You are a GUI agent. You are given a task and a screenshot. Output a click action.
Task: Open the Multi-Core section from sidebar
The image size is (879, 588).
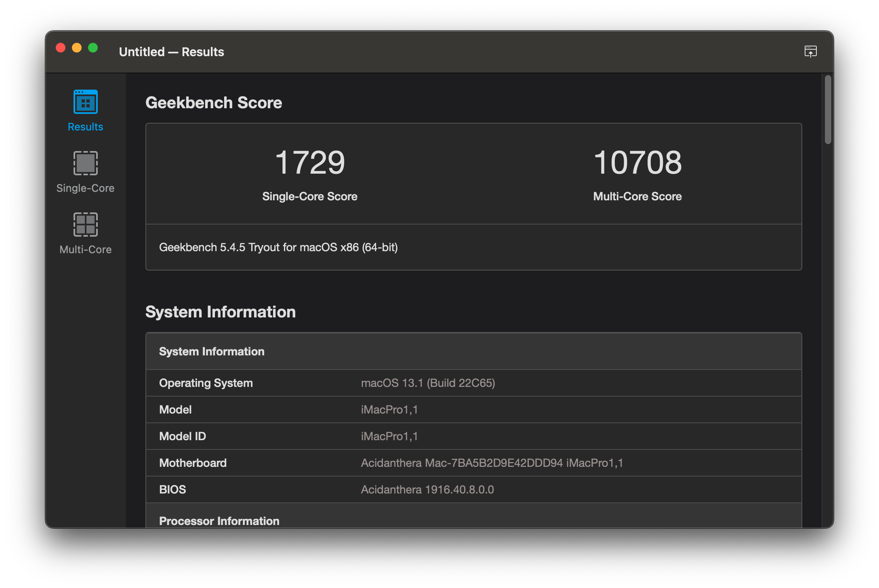tap(85, 233)
